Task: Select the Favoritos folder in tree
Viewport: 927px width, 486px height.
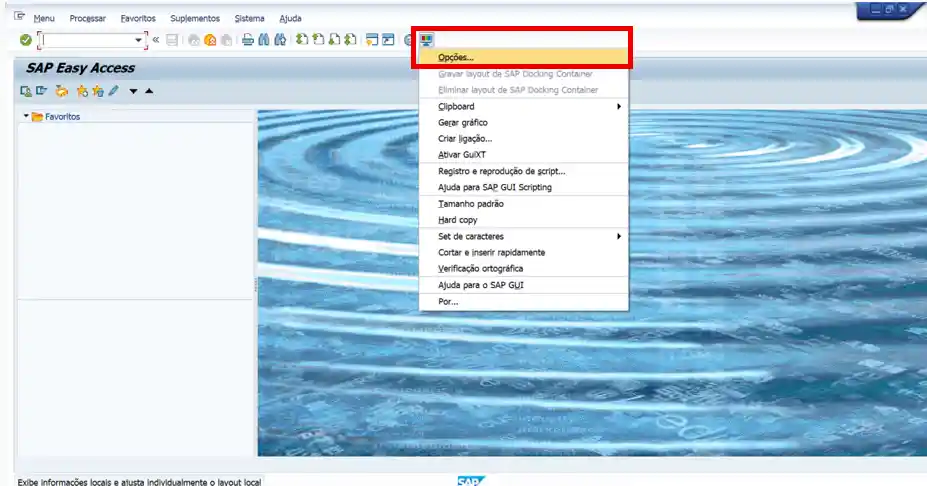Action: pyautogui.click(x=56, y=116)
